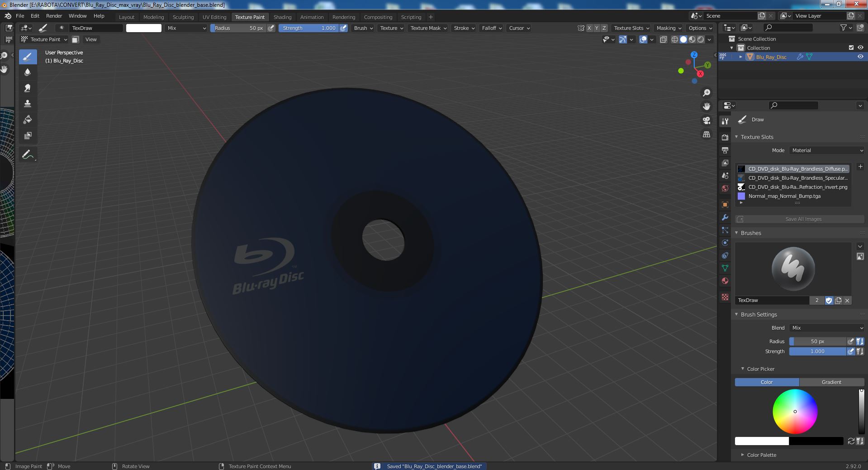This screenshot has height=470, width=868.
Task: Switch to wireframe viewport shading
Action: (675, 39)
